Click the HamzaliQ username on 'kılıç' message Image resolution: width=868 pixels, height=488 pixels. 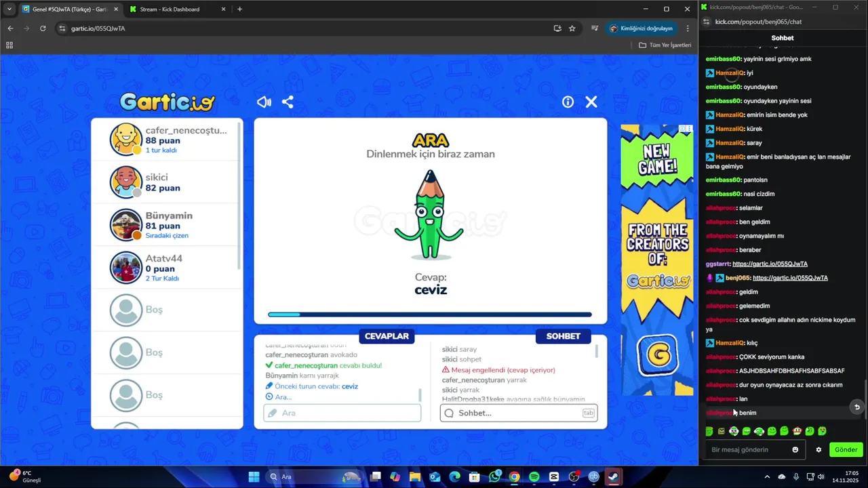point(730,343)
